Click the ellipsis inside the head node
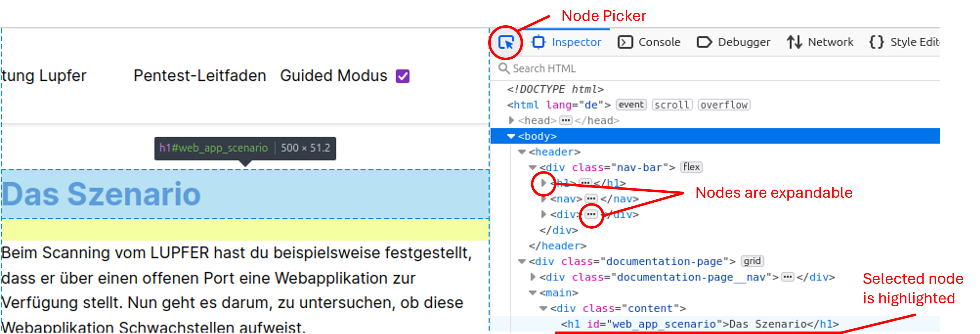 [566, 120]
